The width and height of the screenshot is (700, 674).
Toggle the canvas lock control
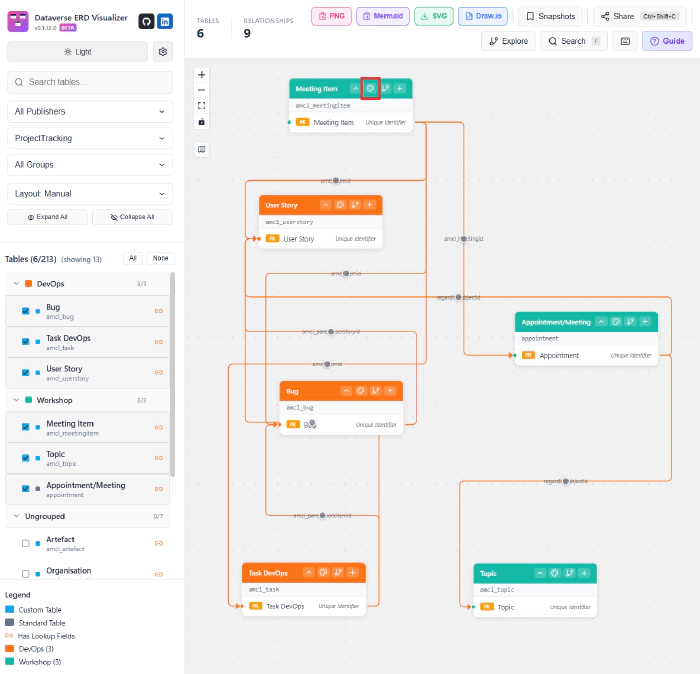point(202,121)
